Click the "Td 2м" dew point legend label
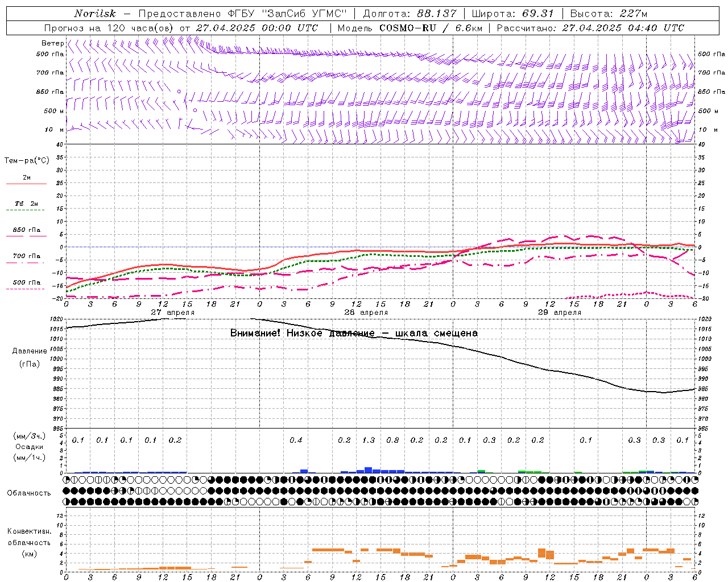This screenshot has width=728, height=582. pos(26,203)
